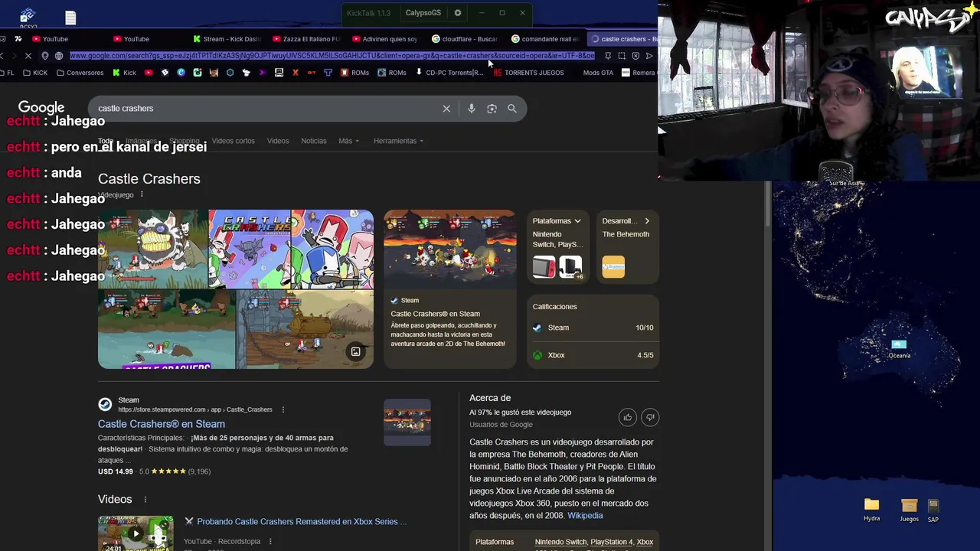980x551 pixels.
Task: Open the KickTalk settings gear
Action: tap(458, 13)
